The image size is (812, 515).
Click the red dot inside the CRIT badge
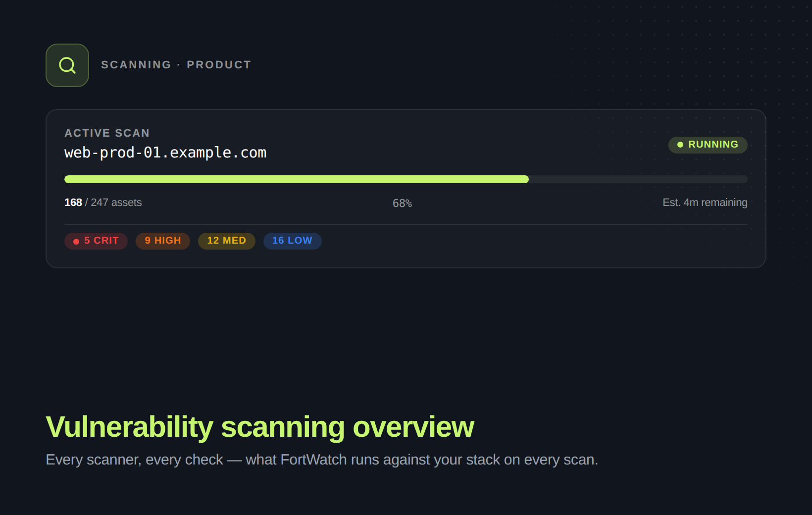point(76,242)
